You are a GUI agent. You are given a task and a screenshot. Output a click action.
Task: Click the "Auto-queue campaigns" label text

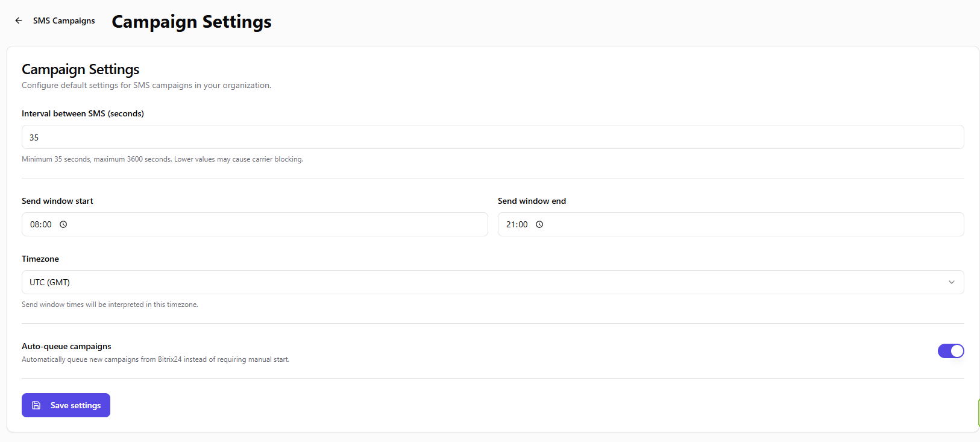tap(66, 346)
